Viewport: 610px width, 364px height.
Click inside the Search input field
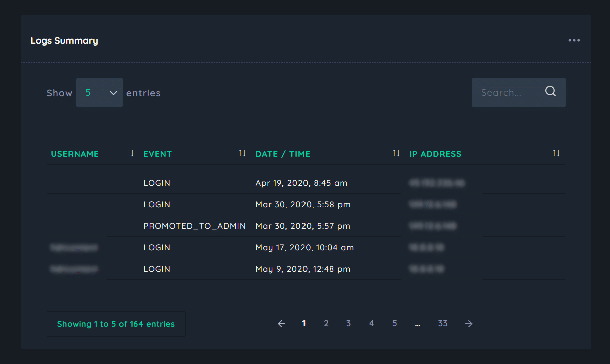(x=506, y=92)
